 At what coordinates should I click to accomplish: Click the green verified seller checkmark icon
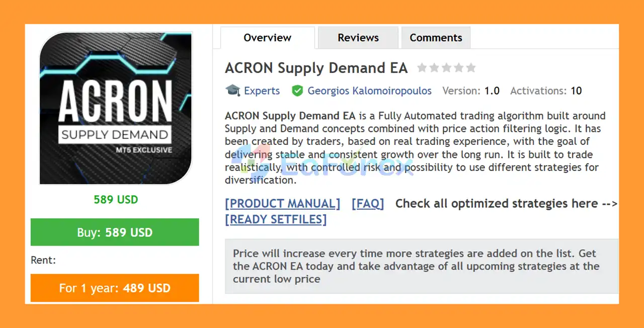coord(297,91)
